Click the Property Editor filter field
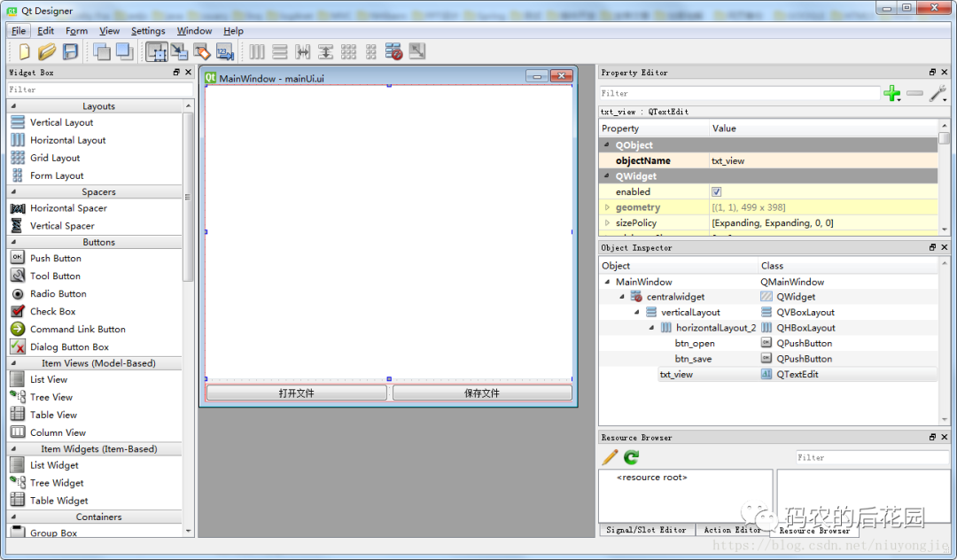This screenshot has height=560, width=957. pos(740,93)
